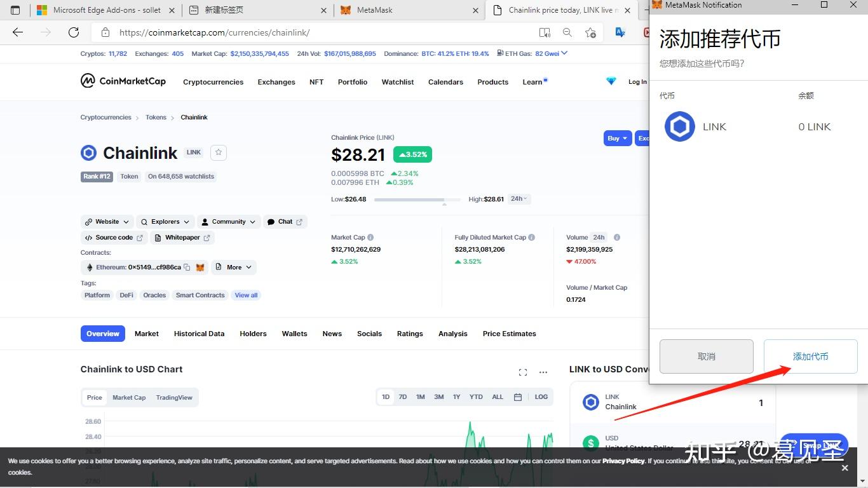Click Chainlink coin logo beside title

[x=88, y=153]
